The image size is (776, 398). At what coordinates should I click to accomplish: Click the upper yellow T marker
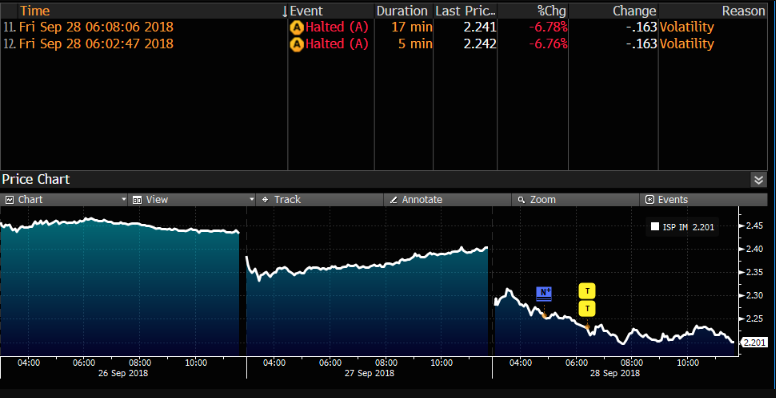(x=587, y=291)
